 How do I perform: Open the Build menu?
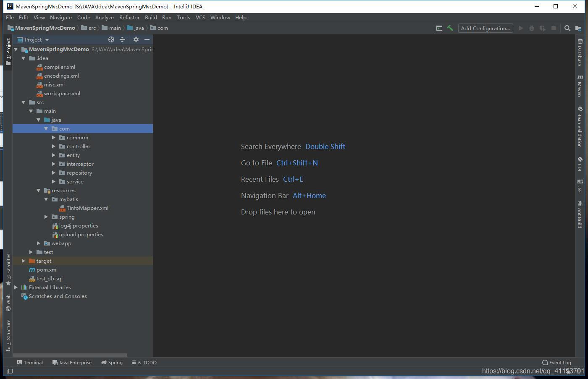click(151, 18)
